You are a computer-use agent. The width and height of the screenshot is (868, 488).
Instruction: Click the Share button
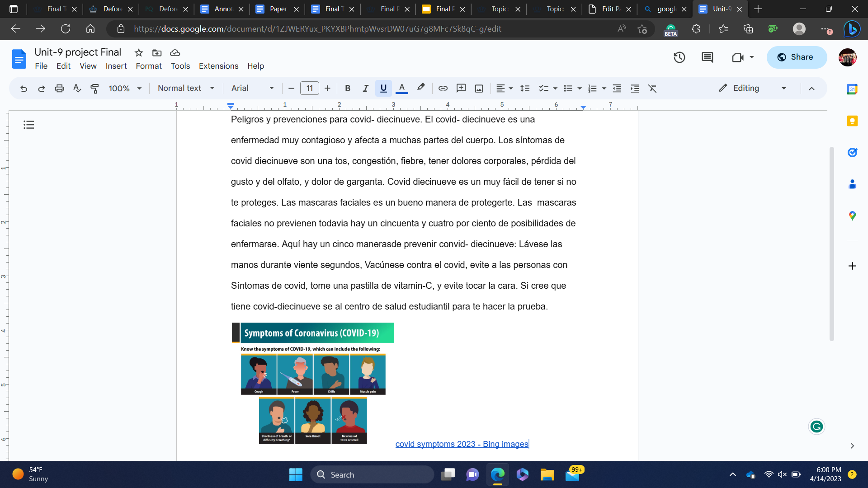pyautogui.click(x=796, y=57)
